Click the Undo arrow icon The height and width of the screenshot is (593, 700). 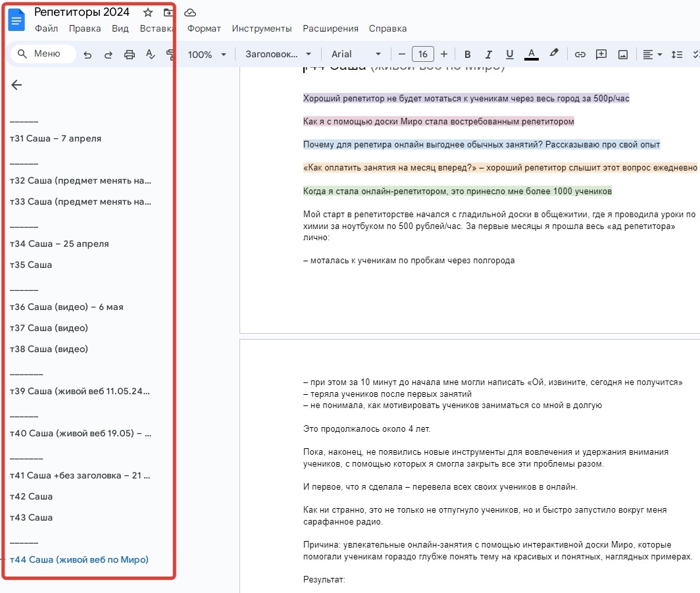(87, 55)
